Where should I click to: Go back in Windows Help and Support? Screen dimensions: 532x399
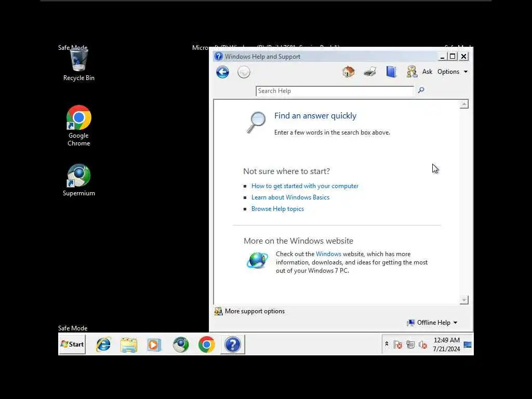tap(222, 72)
